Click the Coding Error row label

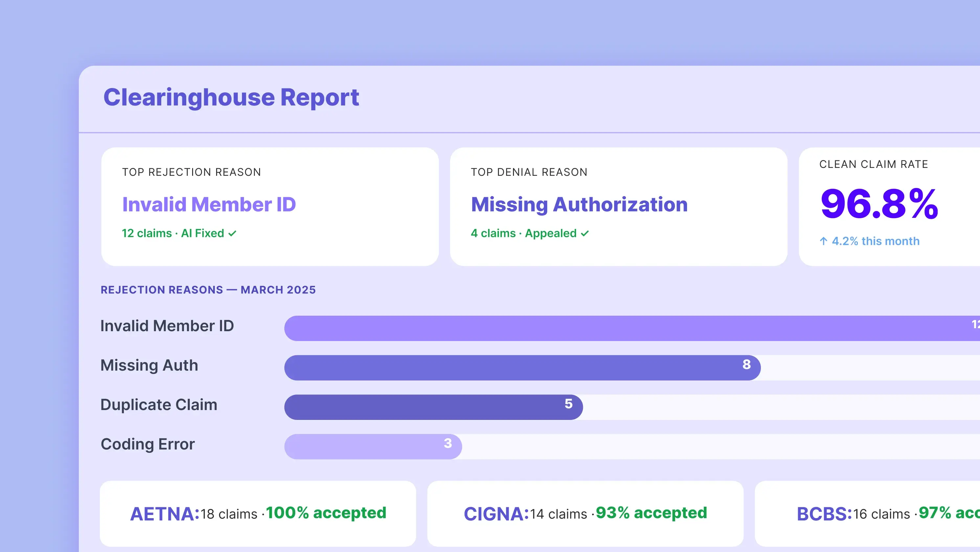[147, 444]
